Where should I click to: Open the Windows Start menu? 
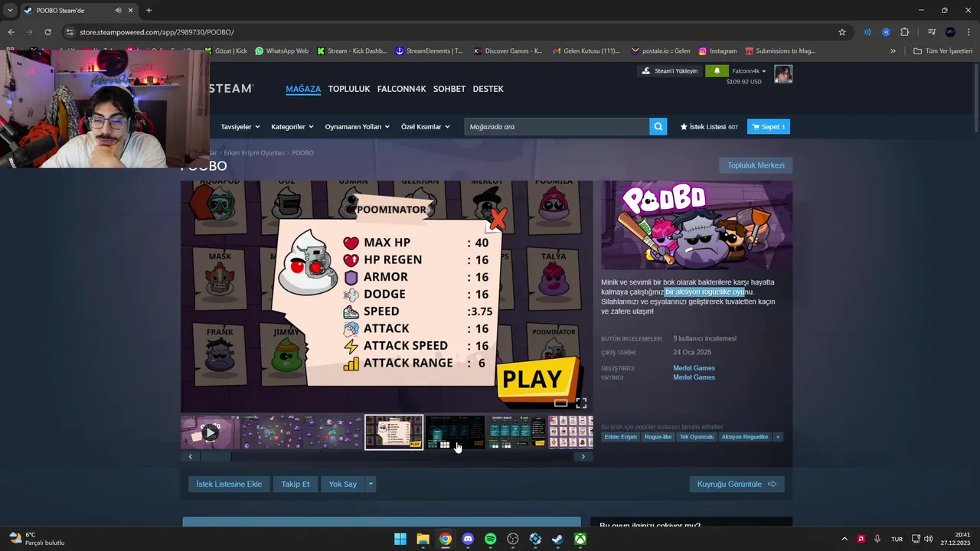(x=400, y=539)
